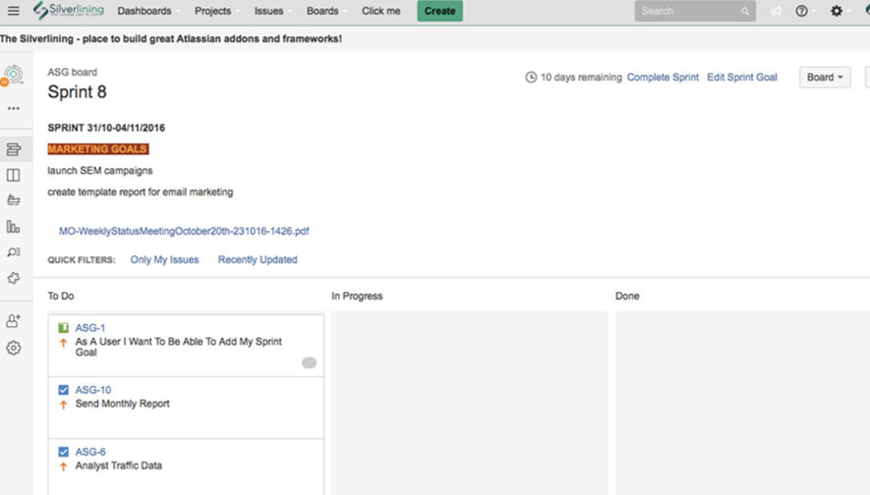Click Edit Sprint Goal link
870x495 pixels.
pos(742,77)
